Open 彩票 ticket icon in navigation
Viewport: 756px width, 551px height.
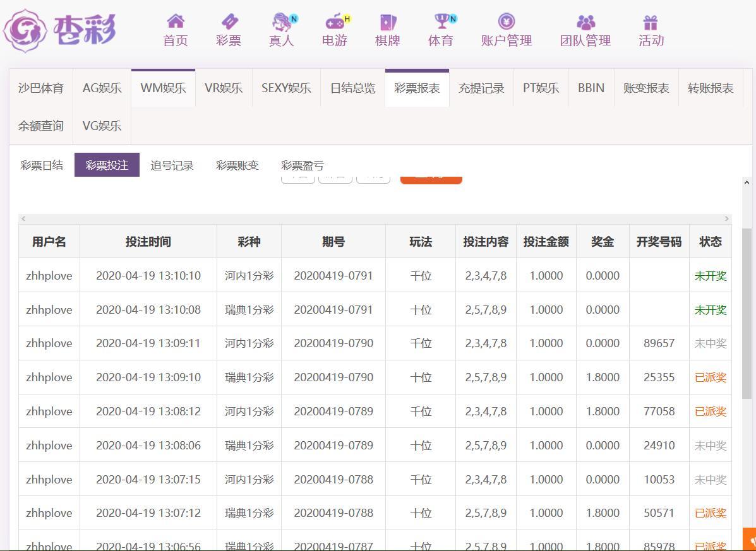coord(228,22)
